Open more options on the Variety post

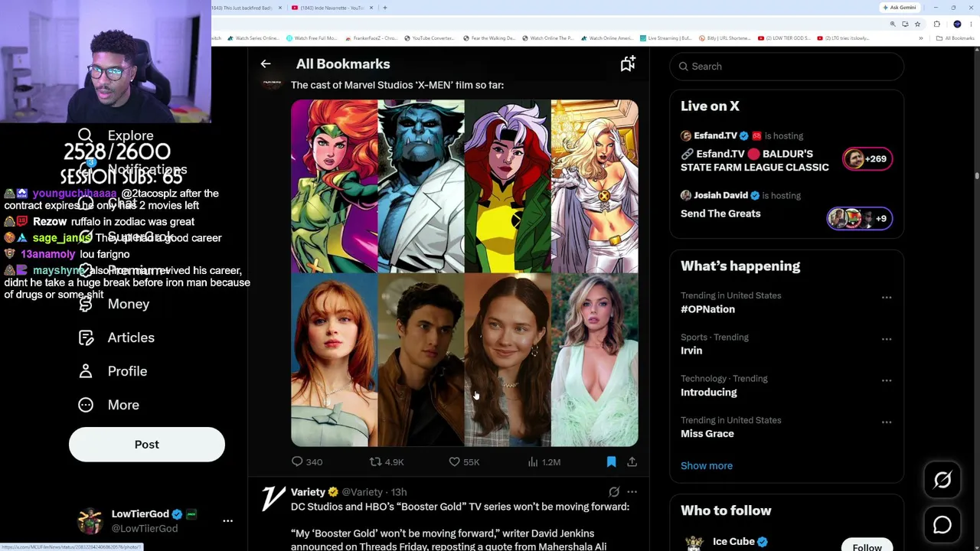coord(632,492)
